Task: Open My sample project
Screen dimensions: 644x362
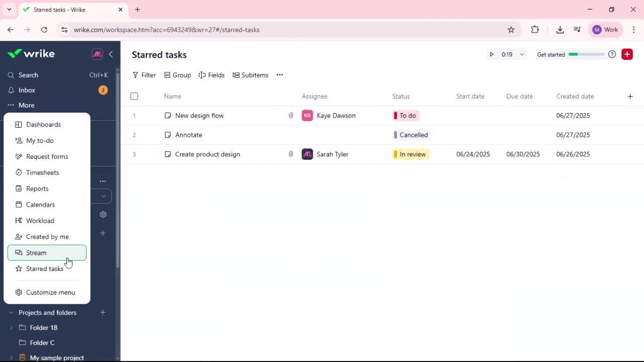Action: 57,357
